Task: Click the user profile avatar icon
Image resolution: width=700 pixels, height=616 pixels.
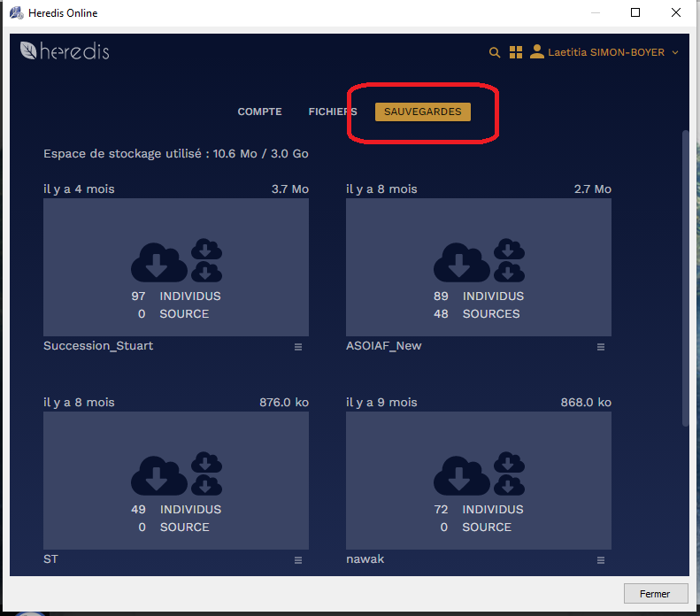Action: pos(536,52)
